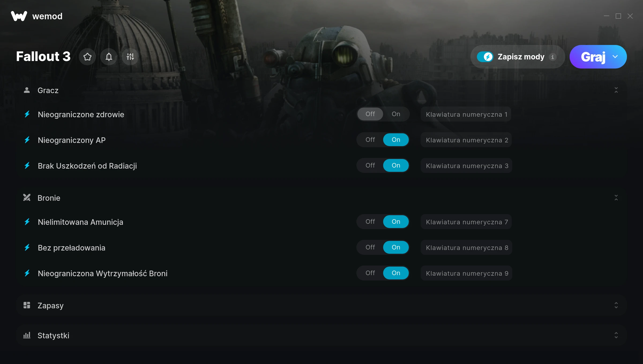
Task: Open the dropdown arrow on the Graj button
Action: 615,57
